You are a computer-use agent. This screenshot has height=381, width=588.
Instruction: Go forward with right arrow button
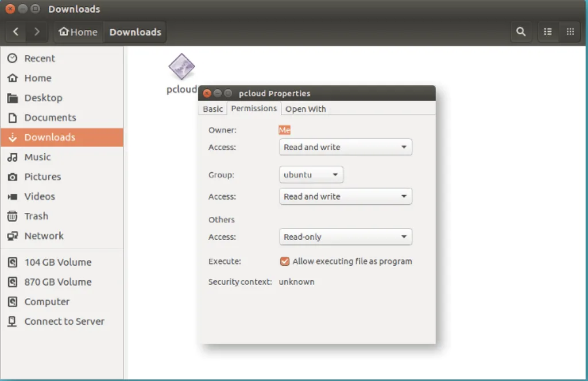37,32
